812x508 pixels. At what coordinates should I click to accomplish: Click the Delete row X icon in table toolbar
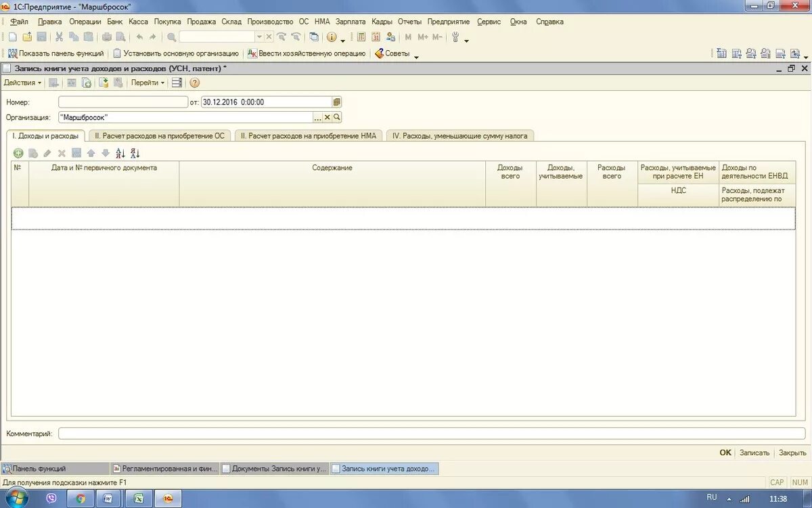pyautogui.click(x=62, y=154)
